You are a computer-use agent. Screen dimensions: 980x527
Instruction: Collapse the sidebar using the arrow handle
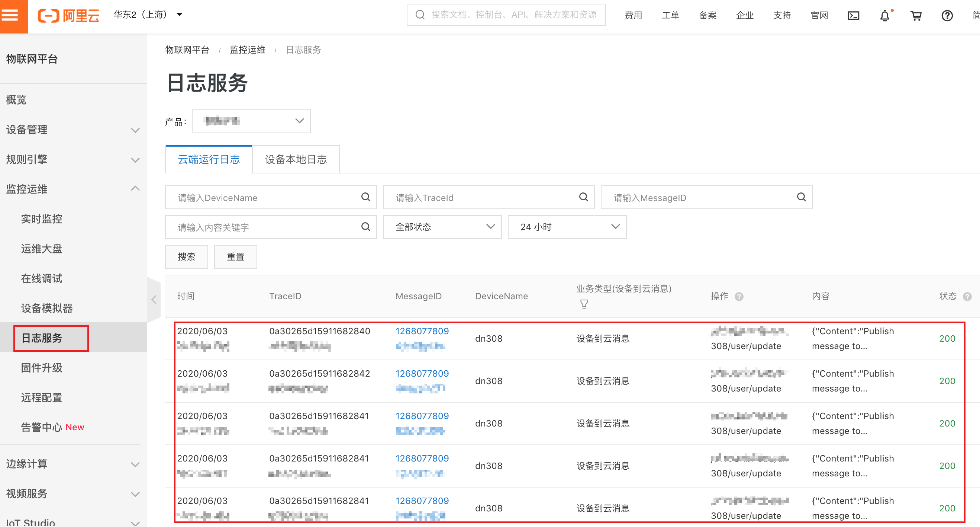coord(154,300)
